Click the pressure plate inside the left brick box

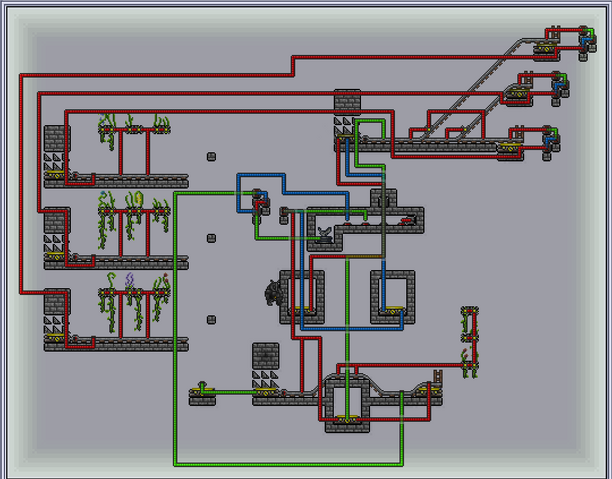302,310
